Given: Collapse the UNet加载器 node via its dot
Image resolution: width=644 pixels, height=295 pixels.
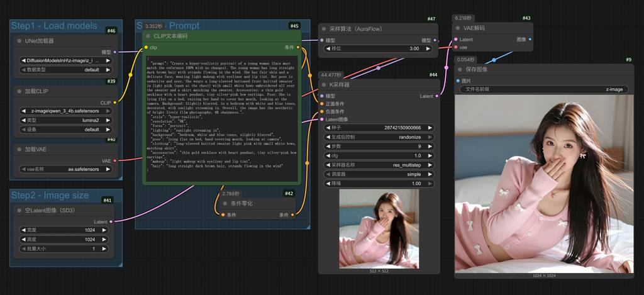Looking at the screenshot, I should pyautogui.click(x=19, y=41).
